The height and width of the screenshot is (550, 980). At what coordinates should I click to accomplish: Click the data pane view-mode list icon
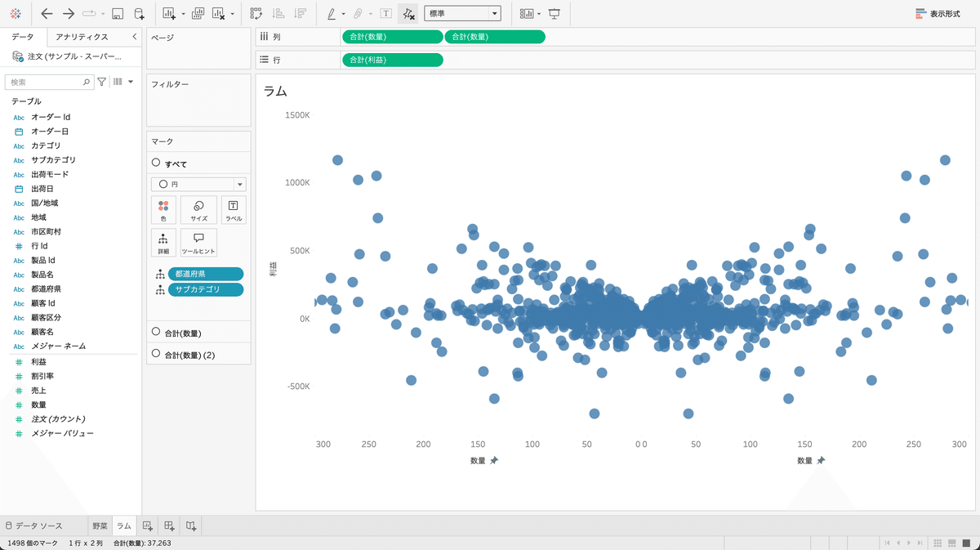coord(118,82)
